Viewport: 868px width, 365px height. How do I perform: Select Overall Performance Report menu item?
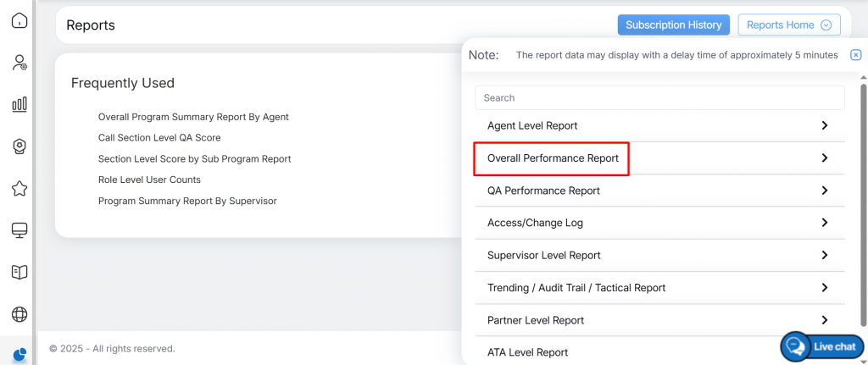553,158
